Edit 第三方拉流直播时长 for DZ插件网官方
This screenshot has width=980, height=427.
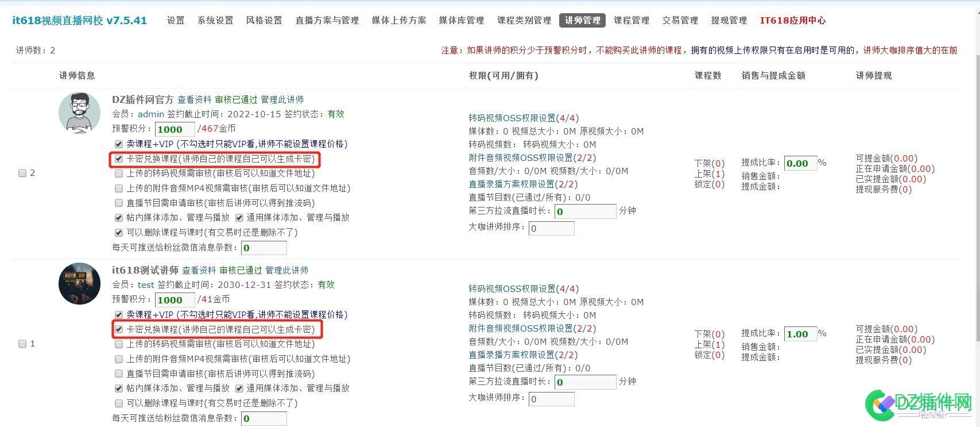[x=585, y=211]
